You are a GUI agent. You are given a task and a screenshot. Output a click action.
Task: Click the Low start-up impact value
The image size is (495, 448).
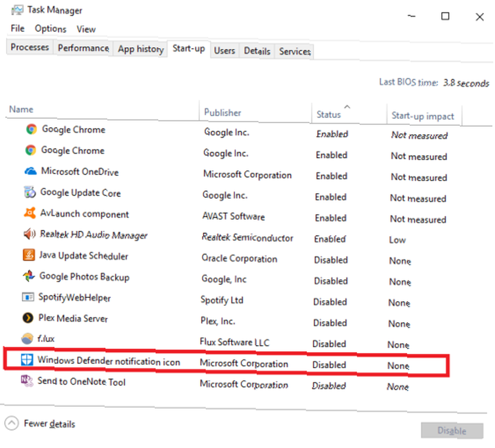[397, 240]
